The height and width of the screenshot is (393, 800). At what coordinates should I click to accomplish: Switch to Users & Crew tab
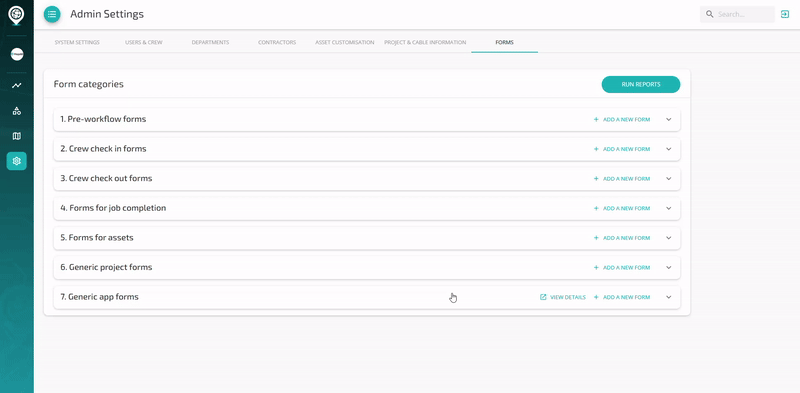click(144, 42)
